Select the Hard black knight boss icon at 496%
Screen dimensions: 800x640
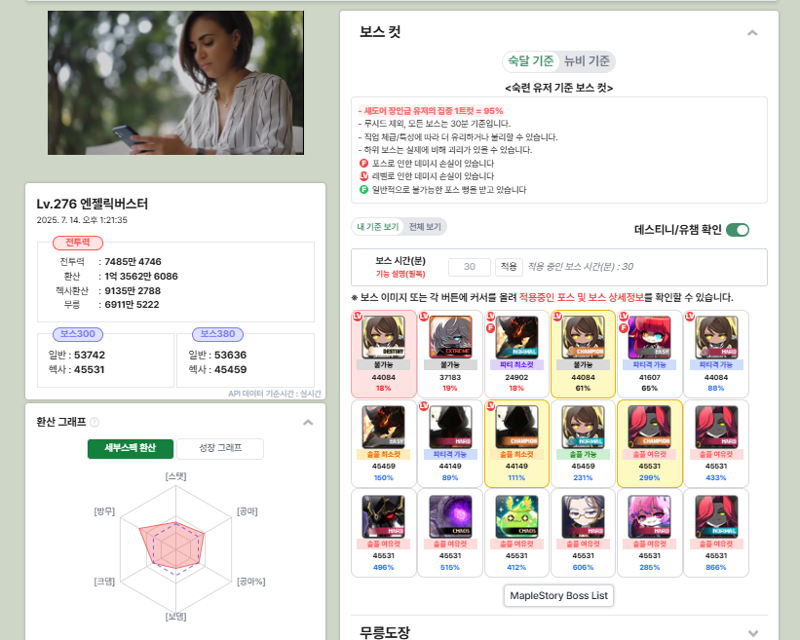383,516
